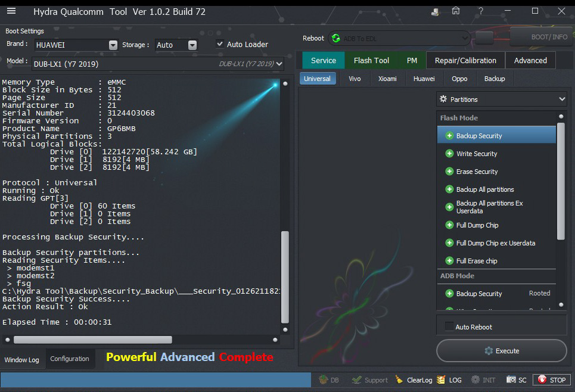Click the LOG icon in status bar
The height and width of the screenshot is (392, 575).
(449, 379)
